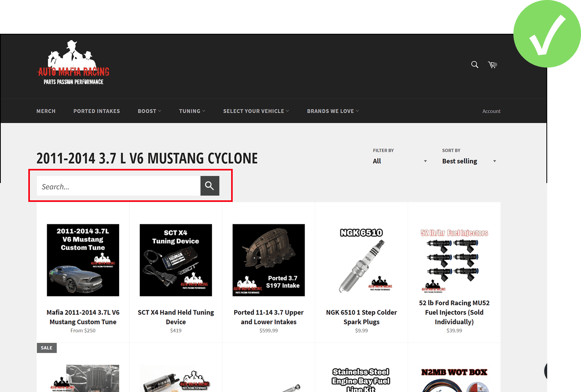This screenshot has height=392, width=581.
Task: Click the 2011-2014 3.7 L V6 Mustang Cyclone heading
Action: (147, 158)
